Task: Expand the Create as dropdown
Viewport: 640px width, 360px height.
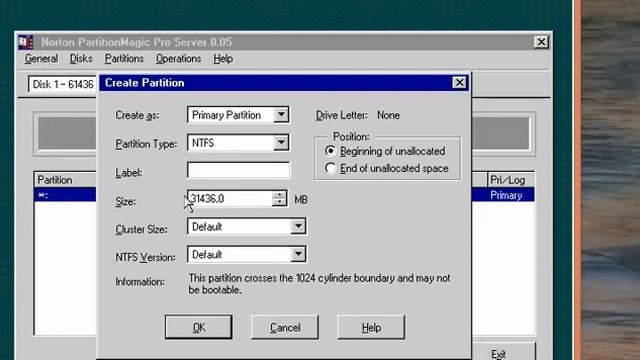Action: coord(281,115)
